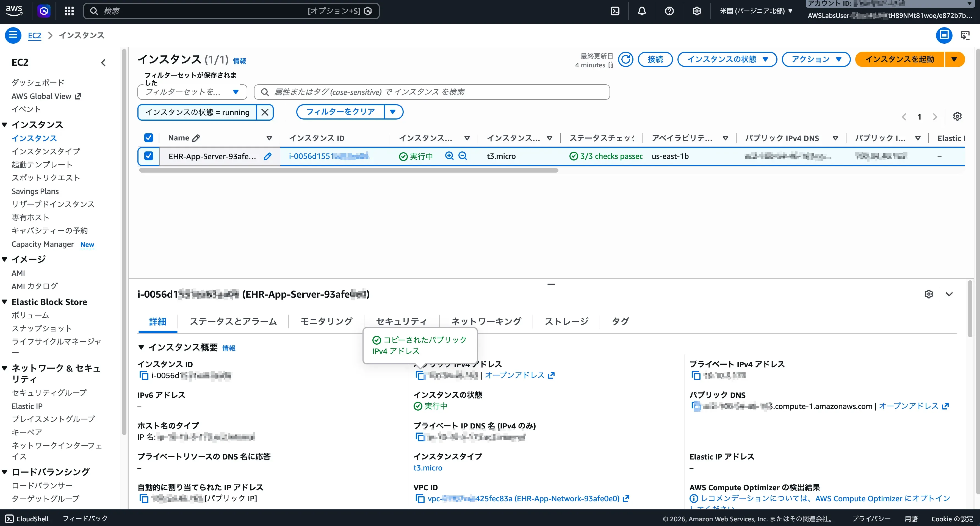Switch to ネットワーキング tab
This screenshot has width=980, height=526.
pos(486,321)
